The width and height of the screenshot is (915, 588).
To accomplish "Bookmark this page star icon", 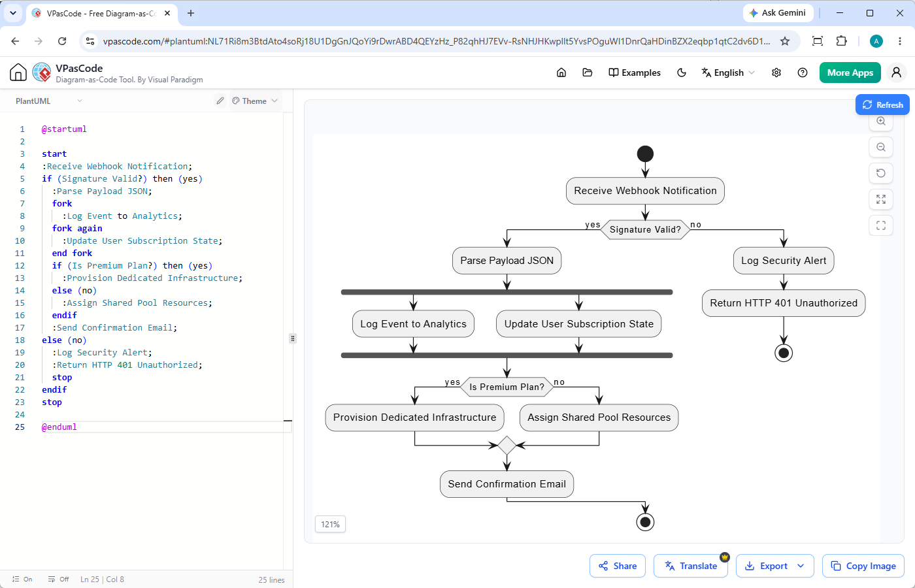I will tap(785, 41).
